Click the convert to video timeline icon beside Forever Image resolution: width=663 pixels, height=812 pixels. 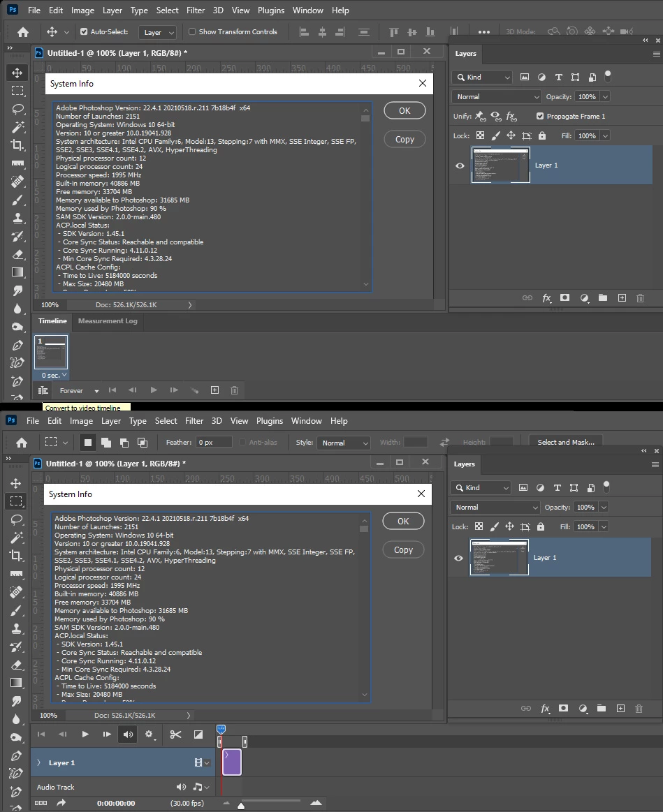coord(43,390)
